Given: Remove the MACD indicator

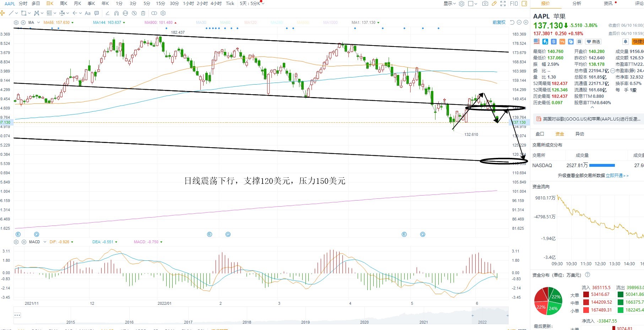Looking at the screenshot, I should point(24,242).
